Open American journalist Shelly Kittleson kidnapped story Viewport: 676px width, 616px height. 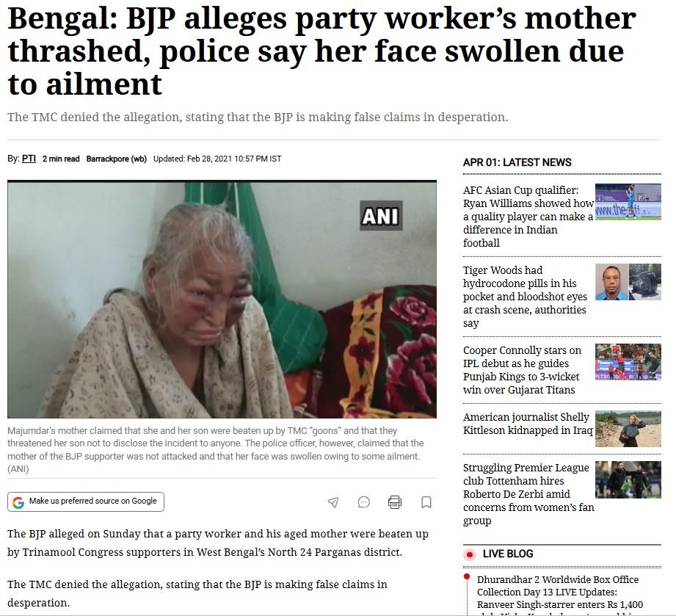[x=528, y=424]
